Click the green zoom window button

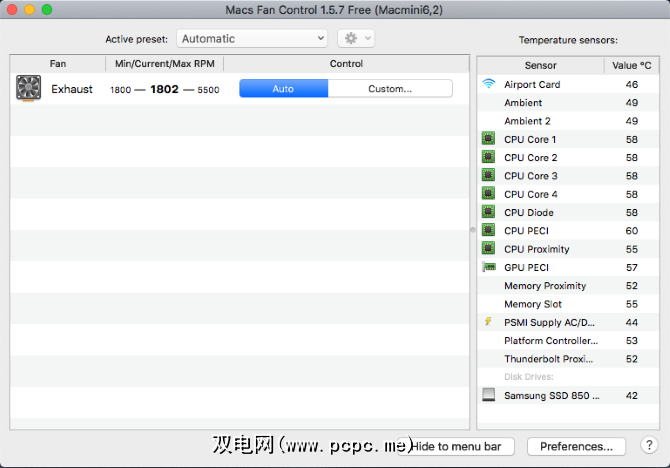coord(47,9)
